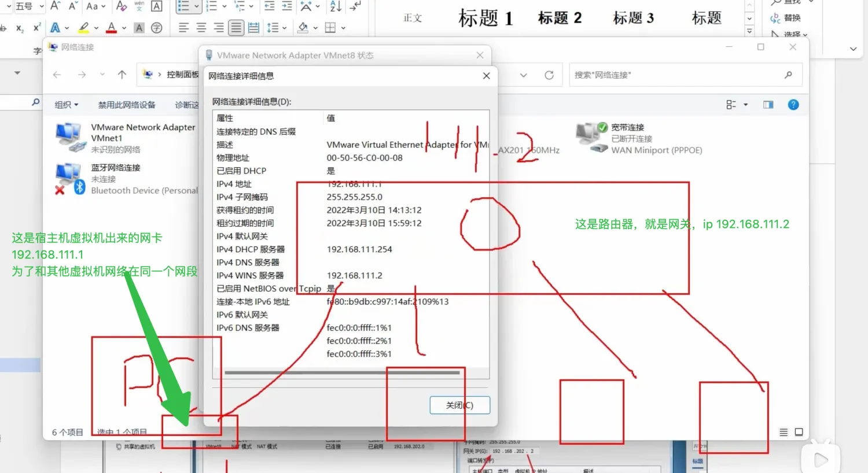Viewport: 868px width, 473px height.
Task: Apply the 标题 1 style
Action: point(486,18)
